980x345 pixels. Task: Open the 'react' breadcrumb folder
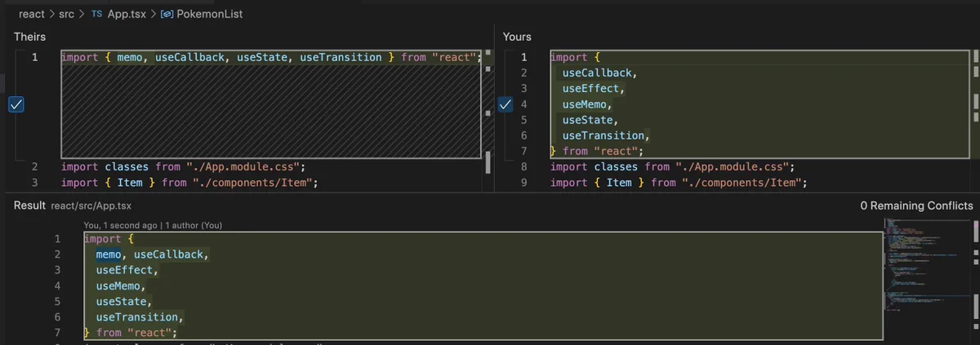pos(32,14)
